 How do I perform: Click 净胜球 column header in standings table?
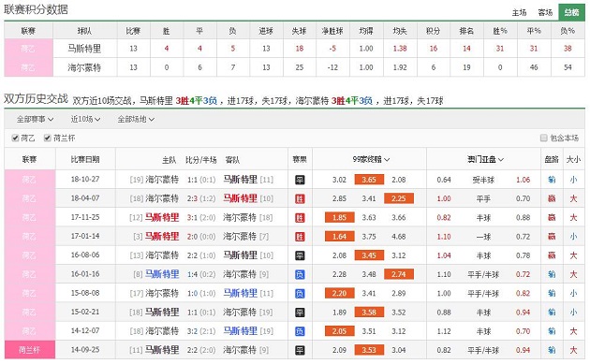point(332,31)
